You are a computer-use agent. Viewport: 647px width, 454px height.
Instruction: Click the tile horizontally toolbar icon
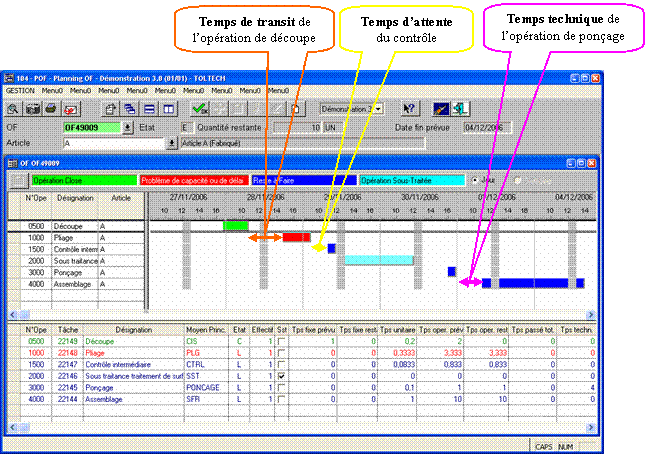click(149, 109)
